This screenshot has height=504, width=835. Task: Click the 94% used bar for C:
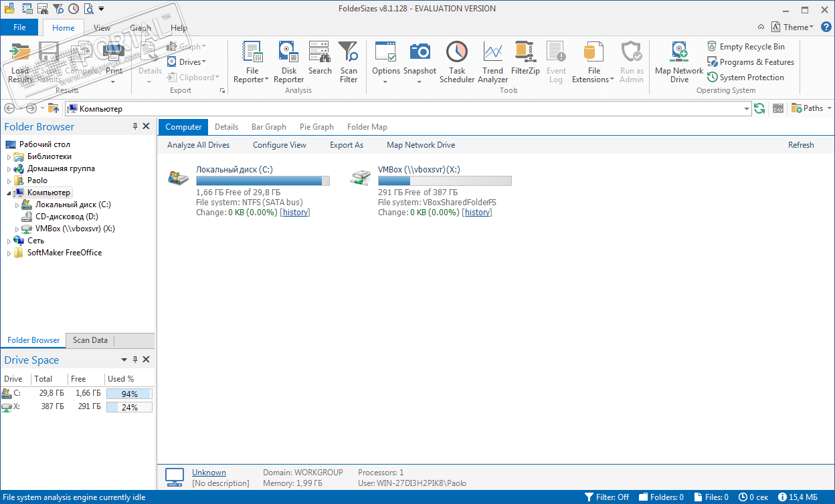click(129, 394)
